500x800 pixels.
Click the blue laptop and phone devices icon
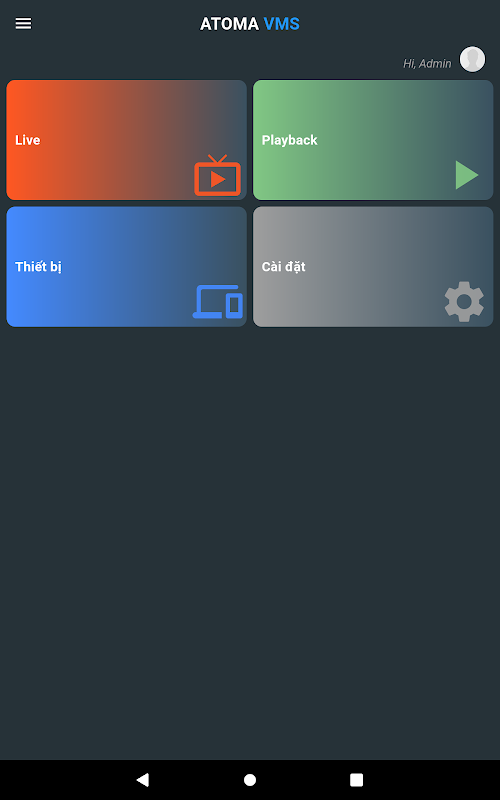click(218, 302)
